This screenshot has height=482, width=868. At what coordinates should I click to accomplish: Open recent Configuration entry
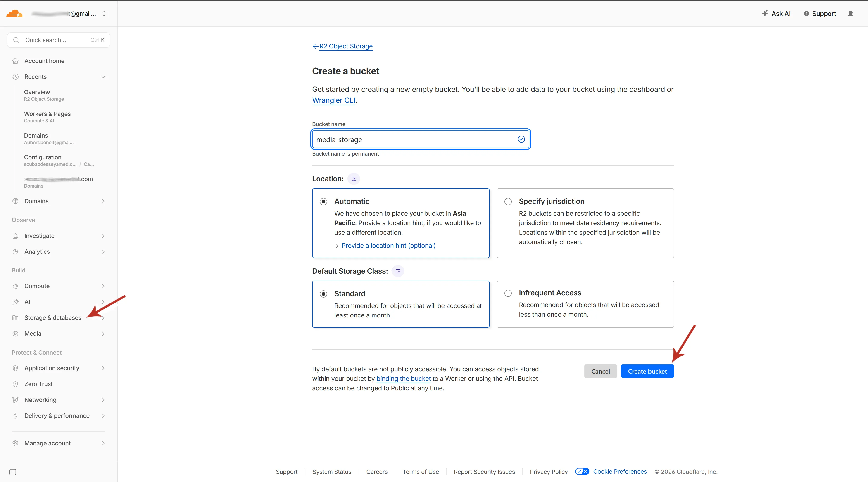coord(59,160)
